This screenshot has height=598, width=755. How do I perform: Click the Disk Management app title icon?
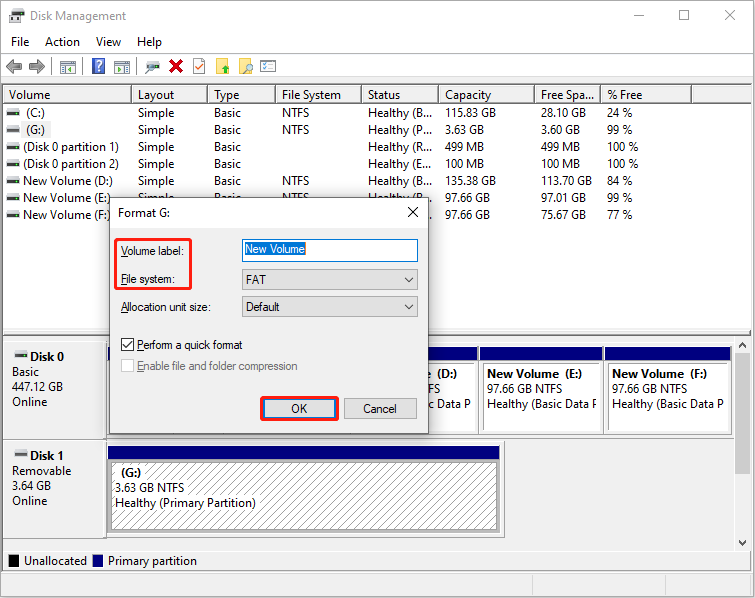(16, 16)
